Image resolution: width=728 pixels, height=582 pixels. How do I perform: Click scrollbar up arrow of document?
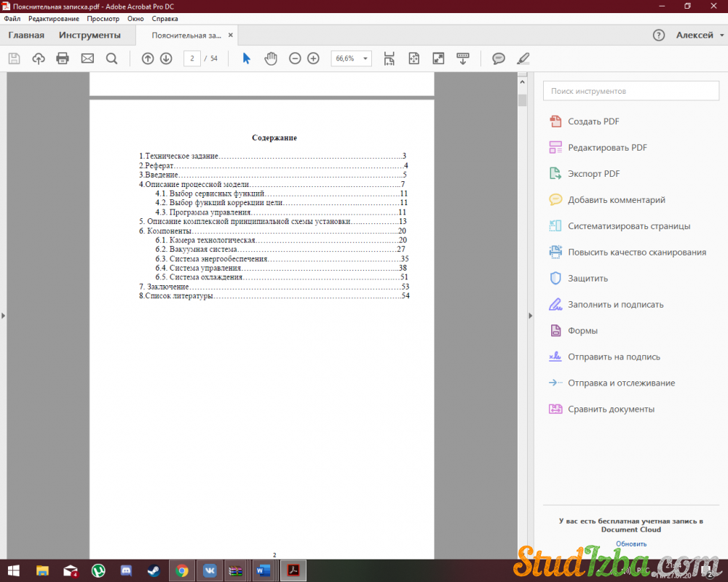click(x=522, y=82)
